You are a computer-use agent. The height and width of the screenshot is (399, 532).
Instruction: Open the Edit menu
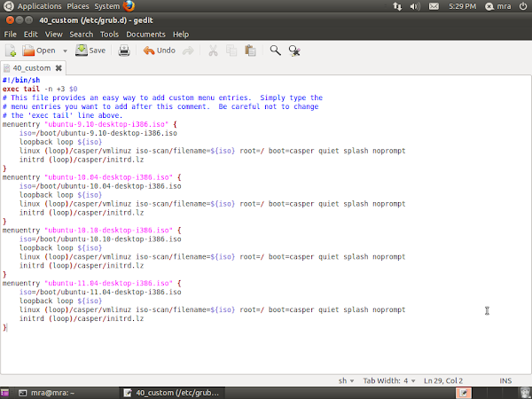(x=30, y=35)
